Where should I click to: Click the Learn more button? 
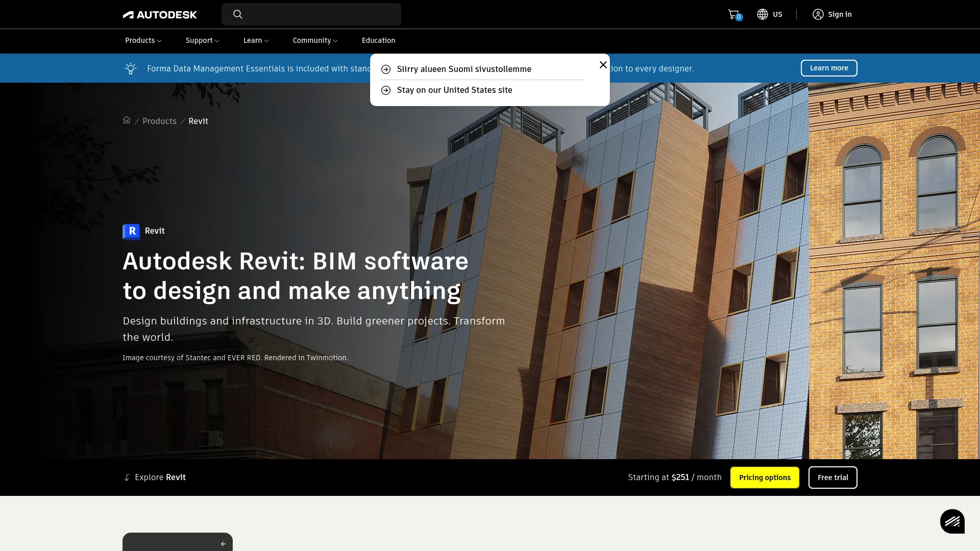tap(829, 68)
